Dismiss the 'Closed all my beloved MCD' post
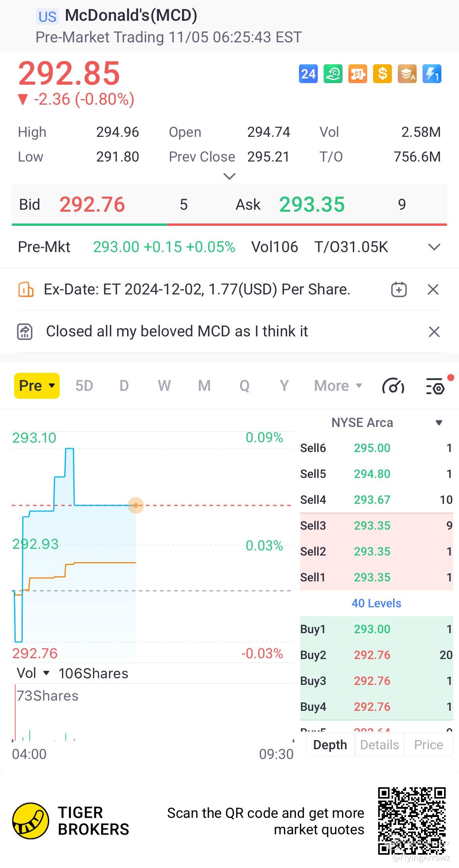 pyautogui.click(x=434, y=332)
